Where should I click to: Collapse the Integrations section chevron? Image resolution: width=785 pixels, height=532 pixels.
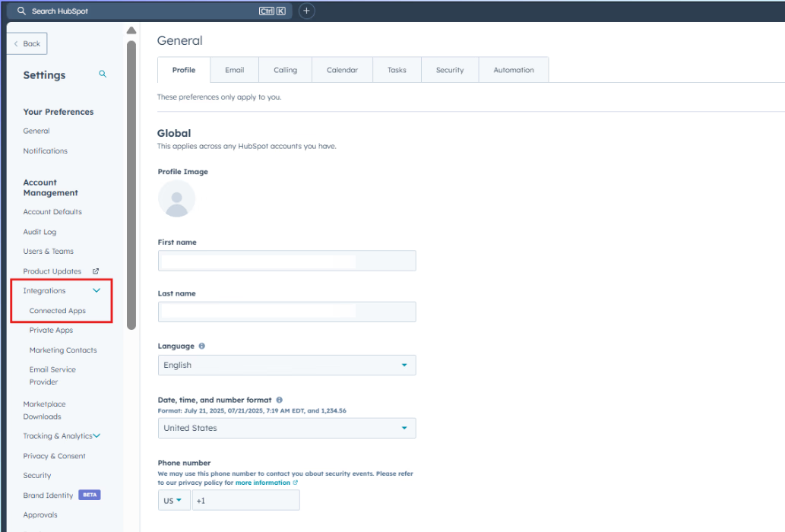pyautogui.click(x=96, y=290)
